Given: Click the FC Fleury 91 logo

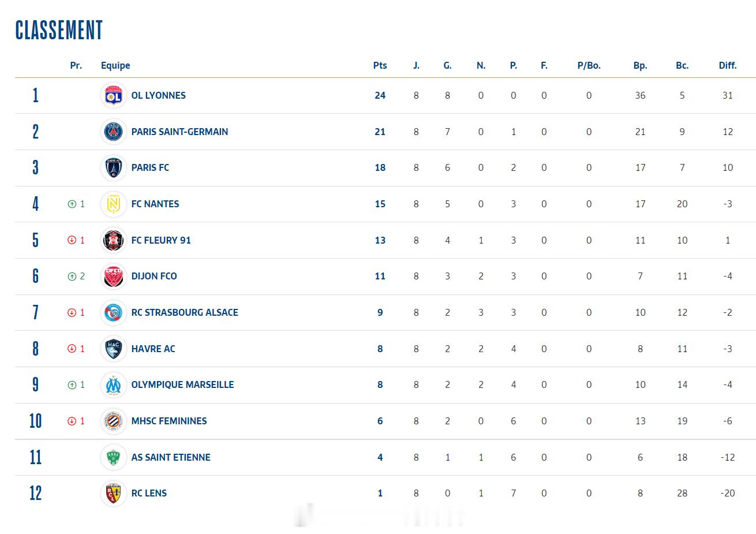Looking at the screenshot, I should (x=114, y=240).
